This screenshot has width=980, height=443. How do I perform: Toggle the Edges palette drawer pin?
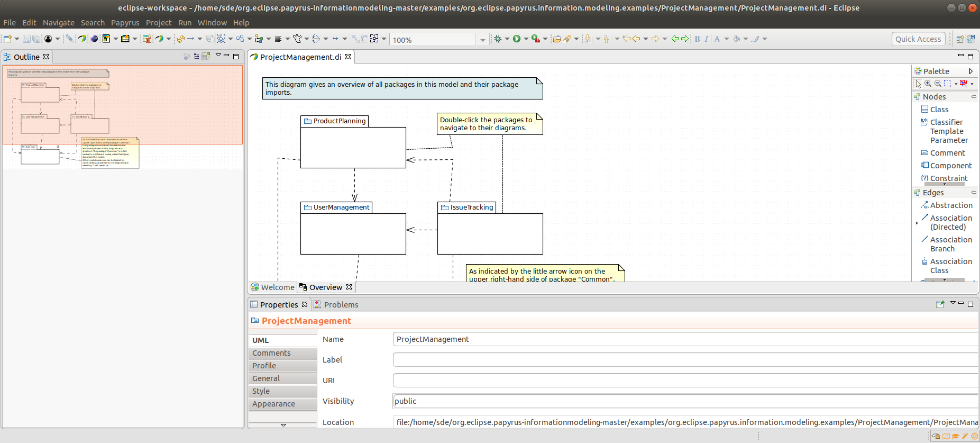973,193
